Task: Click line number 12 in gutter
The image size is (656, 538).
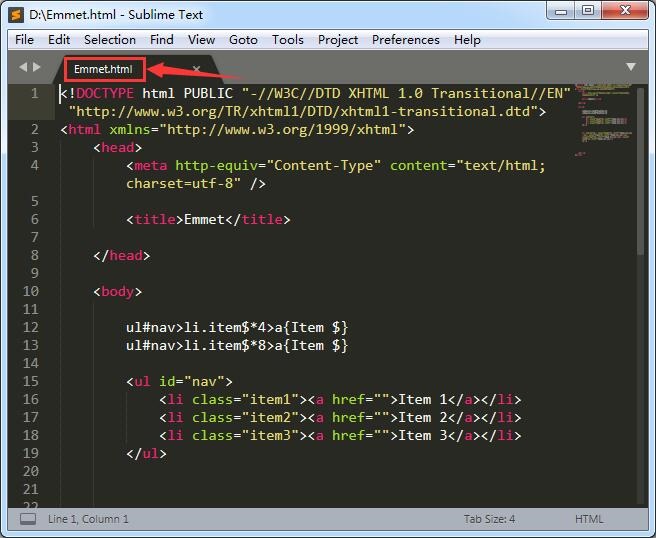Action: [x=31, y=327]
